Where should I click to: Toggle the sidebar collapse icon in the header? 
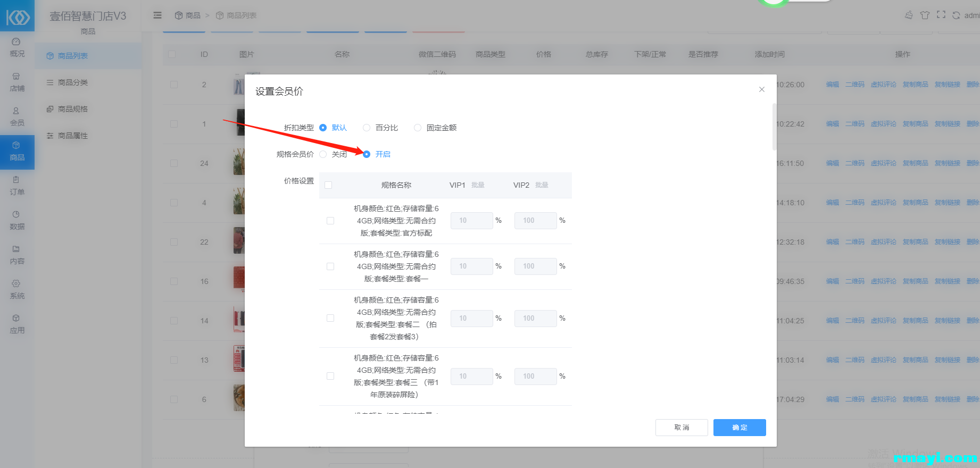[x=157, y=15]
